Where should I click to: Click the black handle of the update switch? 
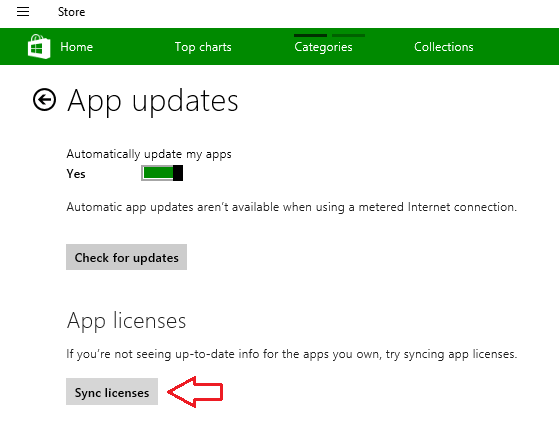point(178,173)
